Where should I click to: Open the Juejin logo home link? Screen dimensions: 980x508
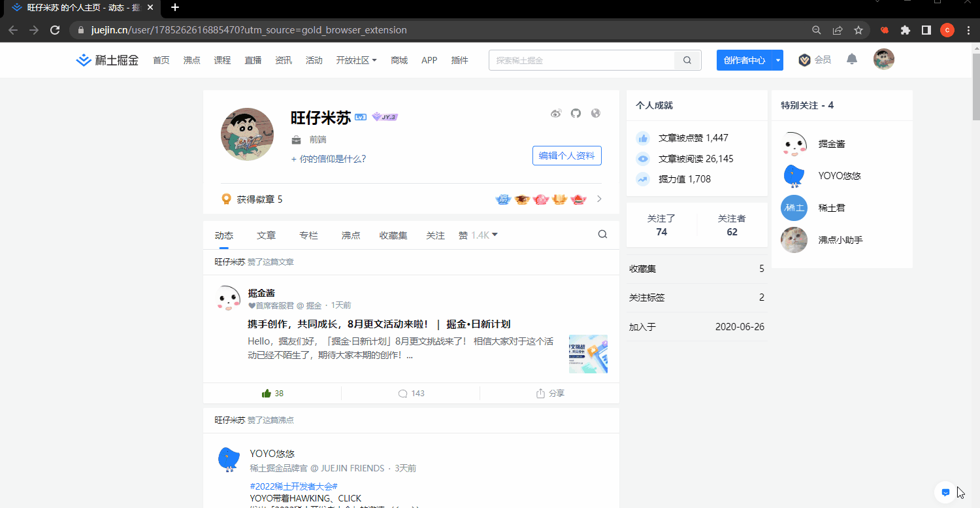[x=107, y=60]
